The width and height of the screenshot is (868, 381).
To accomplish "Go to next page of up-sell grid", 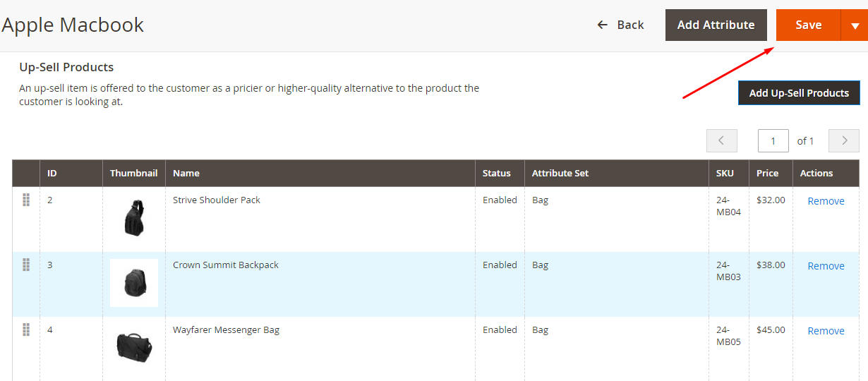I will tap(843, 140).
